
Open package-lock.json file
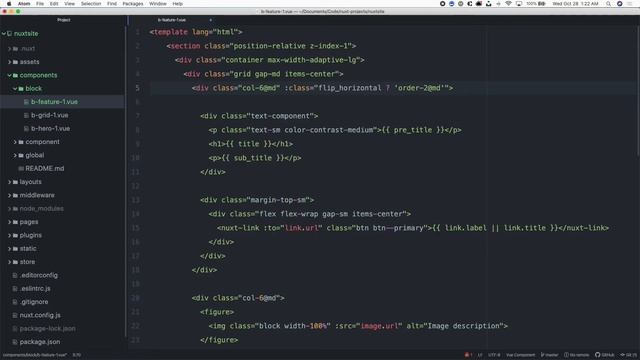[47, 329]
